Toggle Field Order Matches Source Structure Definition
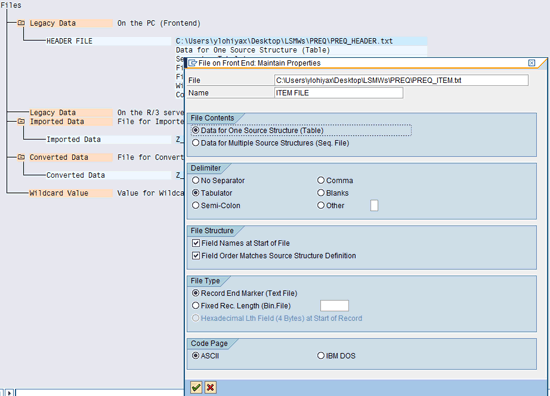The height and width of the screenshot is (396, 550). [196, 256]
